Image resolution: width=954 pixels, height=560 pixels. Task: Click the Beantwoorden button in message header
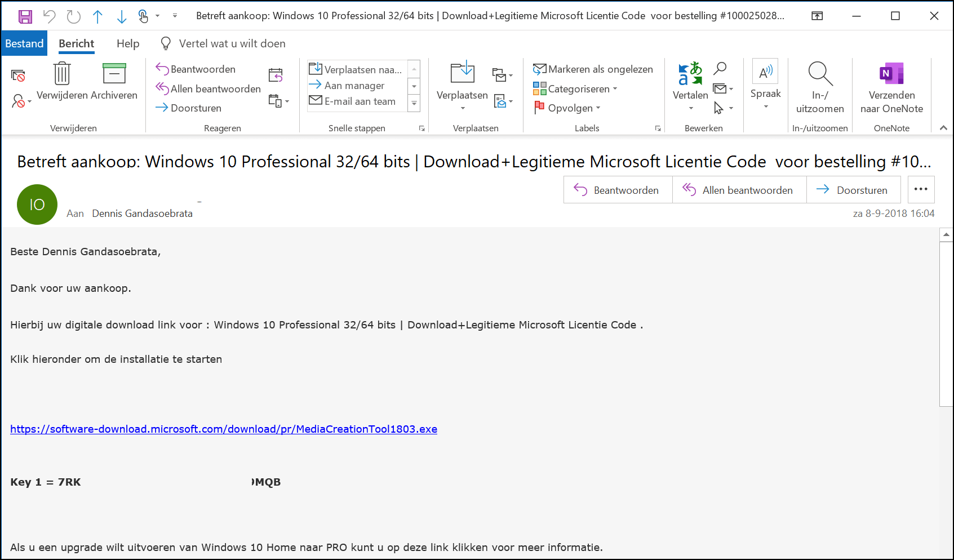coord(618,190)
